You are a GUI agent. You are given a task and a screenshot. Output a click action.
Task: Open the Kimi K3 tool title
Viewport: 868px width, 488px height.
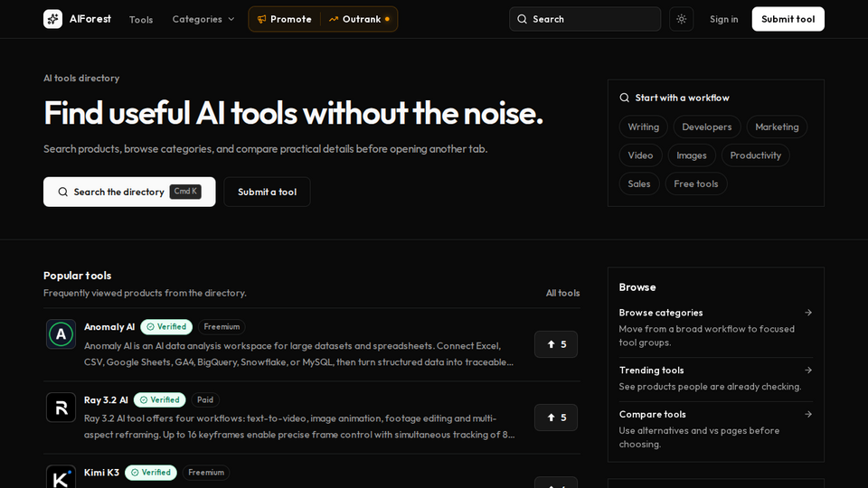101,473
